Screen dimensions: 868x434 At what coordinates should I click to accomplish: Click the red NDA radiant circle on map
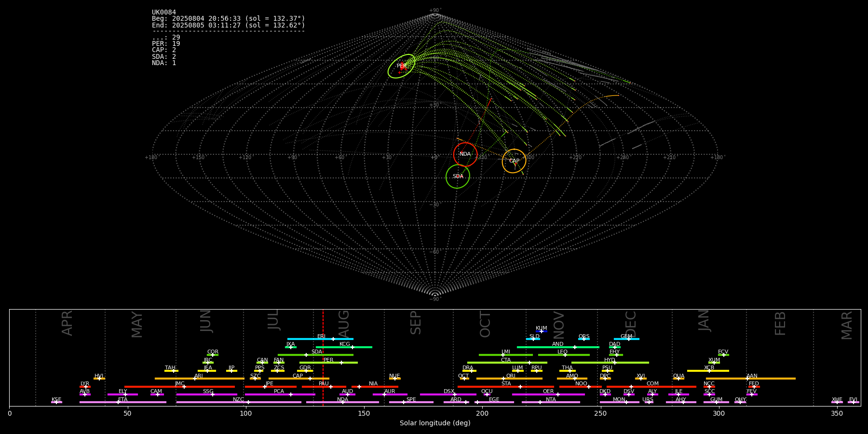pos(465,154)
